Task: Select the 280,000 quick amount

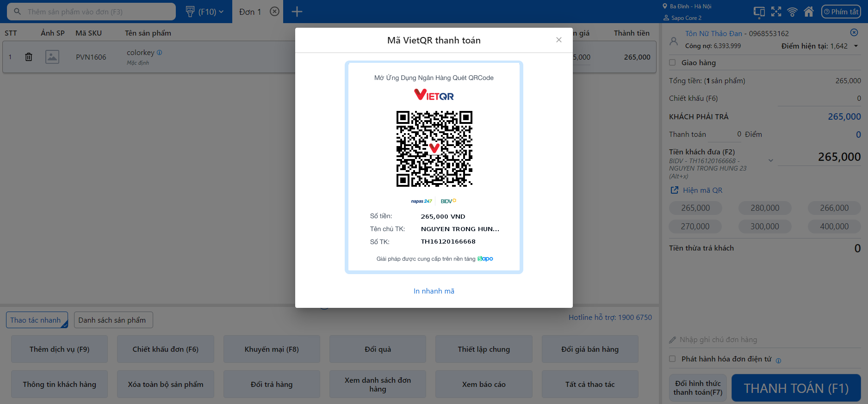Action: 765,208
